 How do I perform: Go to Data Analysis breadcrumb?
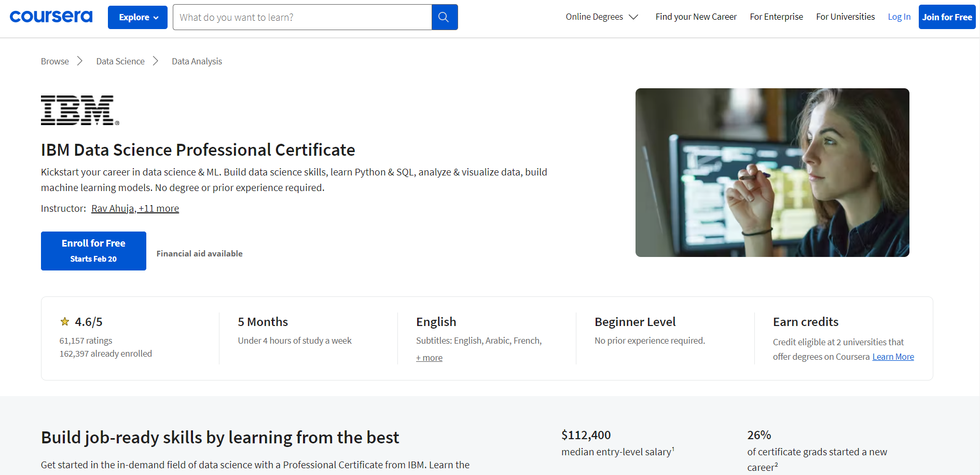point(197,61)
